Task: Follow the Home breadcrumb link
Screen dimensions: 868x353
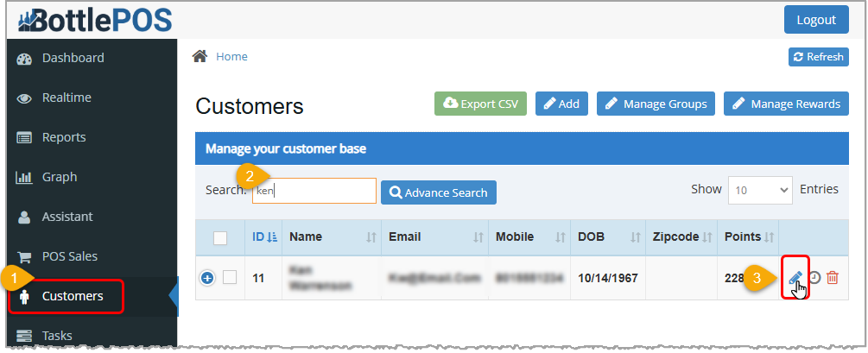Action: tap(231, 56)
